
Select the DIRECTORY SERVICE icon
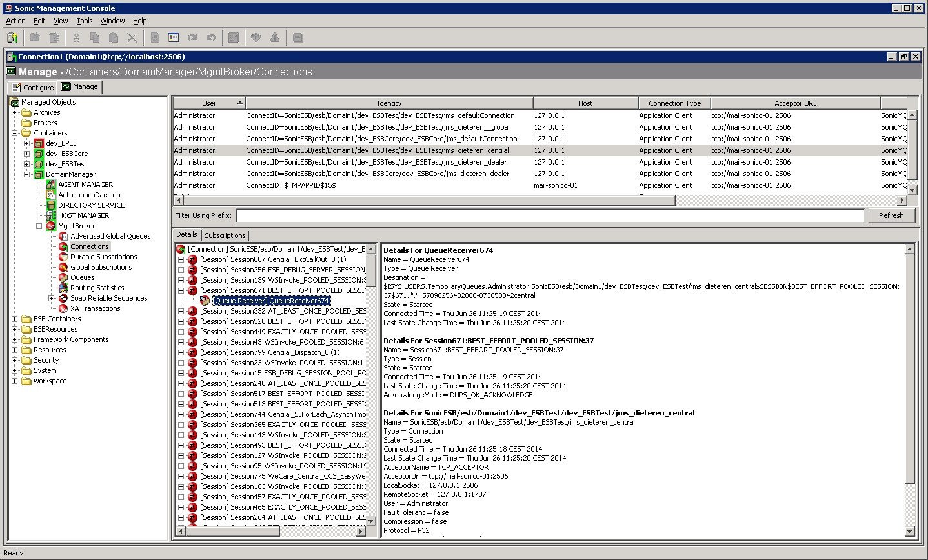51,205
